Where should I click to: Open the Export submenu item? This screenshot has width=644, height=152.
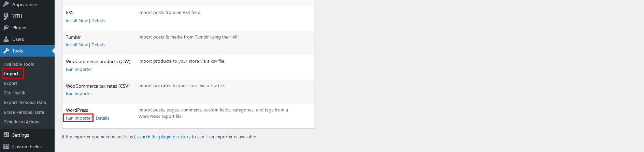pyautogui.click(x=11, y=83)
